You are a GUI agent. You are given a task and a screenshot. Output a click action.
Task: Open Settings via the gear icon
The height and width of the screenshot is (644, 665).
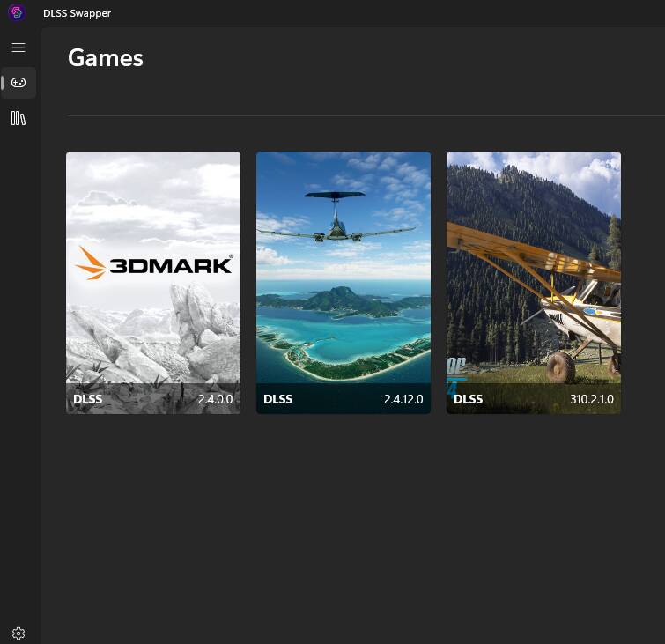[18, 633]
